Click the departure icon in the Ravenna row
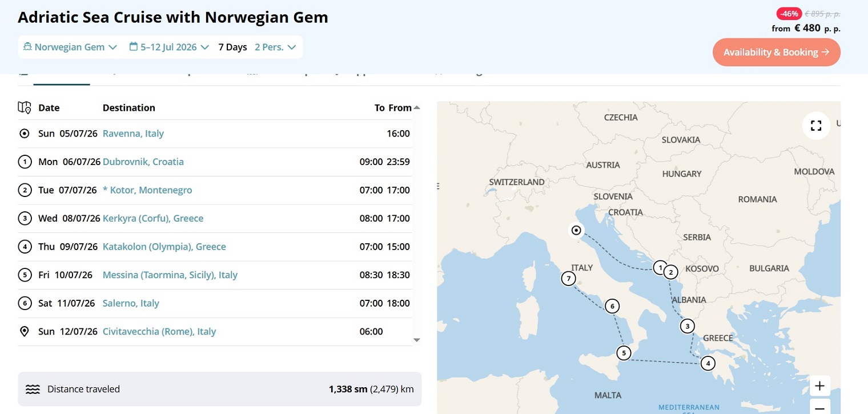Screen dimensions: 868x414 [24, 134]
